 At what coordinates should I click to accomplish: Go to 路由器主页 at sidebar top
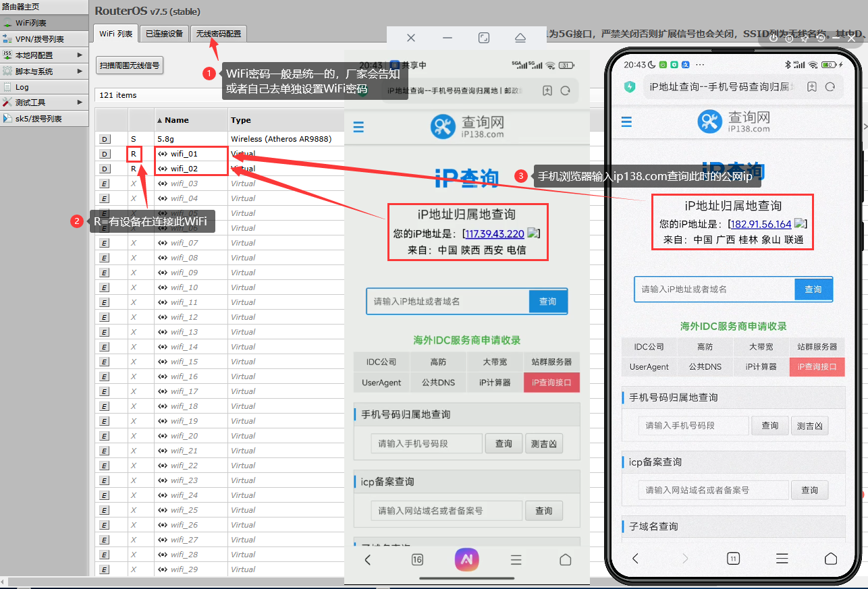[44, 7]
